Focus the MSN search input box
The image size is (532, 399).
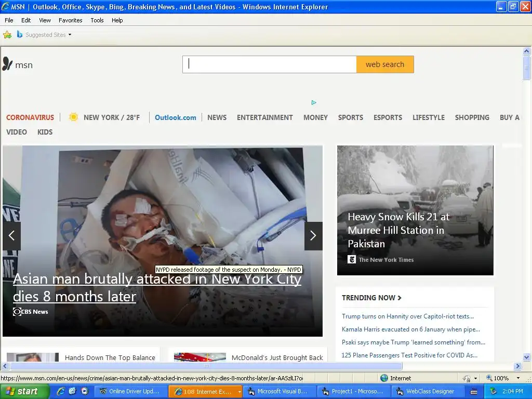[x=270, y=64]
